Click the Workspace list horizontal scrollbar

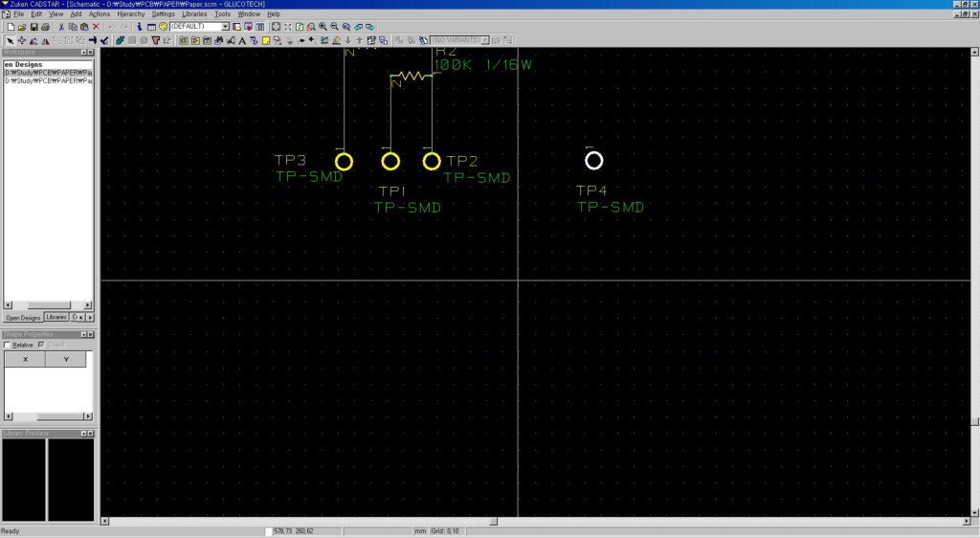point(48,305)
